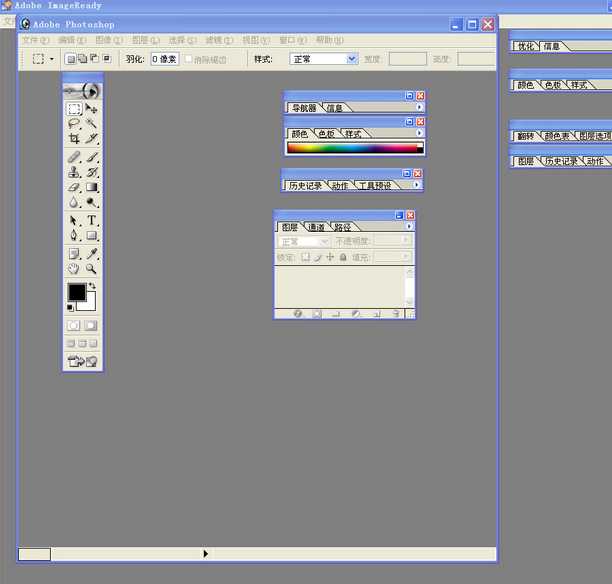Select the Rectangle shape tool
612x584 pixels.
(91, 235)
